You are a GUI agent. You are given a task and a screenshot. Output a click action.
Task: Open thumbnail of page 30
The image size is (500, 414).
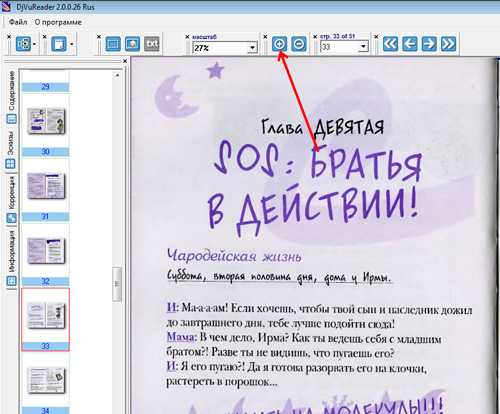(46, 121)
